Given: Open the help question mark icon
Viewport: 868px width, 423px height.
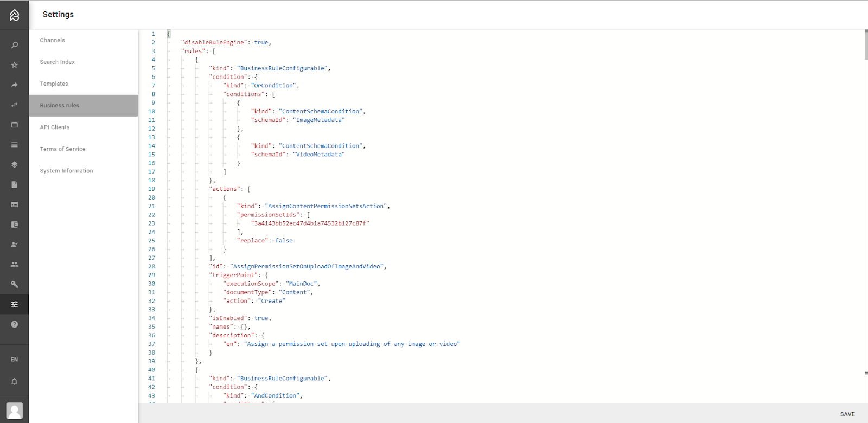Looking at the screenshot, I should [14, 324].
